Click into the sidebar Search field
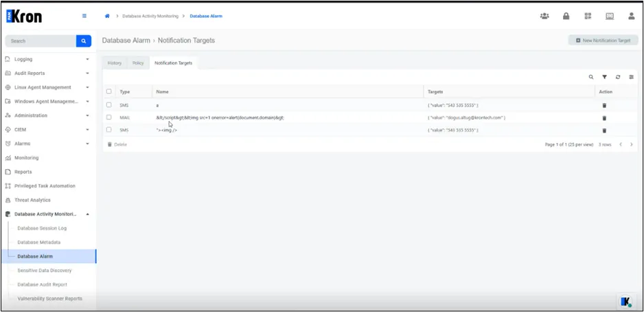 point(41,41)
